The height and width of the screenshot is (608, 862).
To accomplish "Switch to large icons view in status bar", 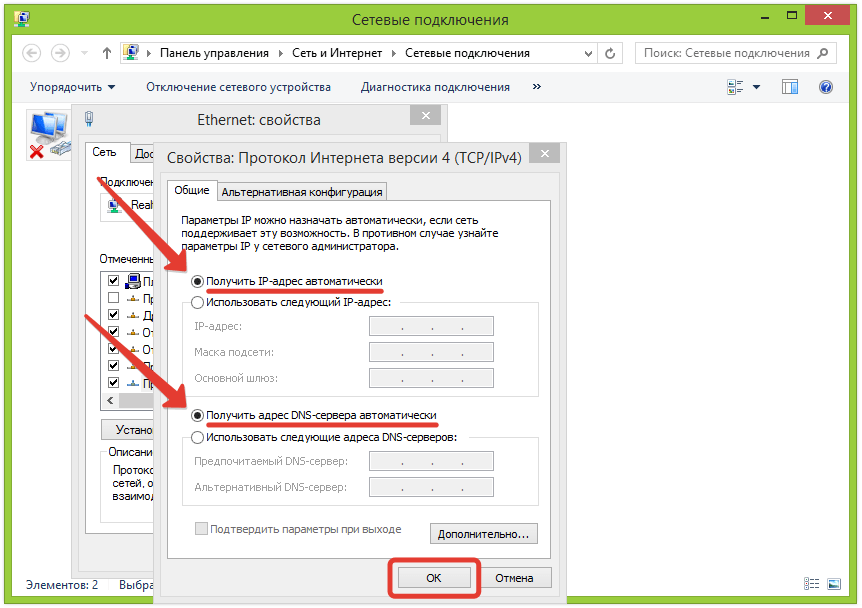I will (x=834, y=584).
